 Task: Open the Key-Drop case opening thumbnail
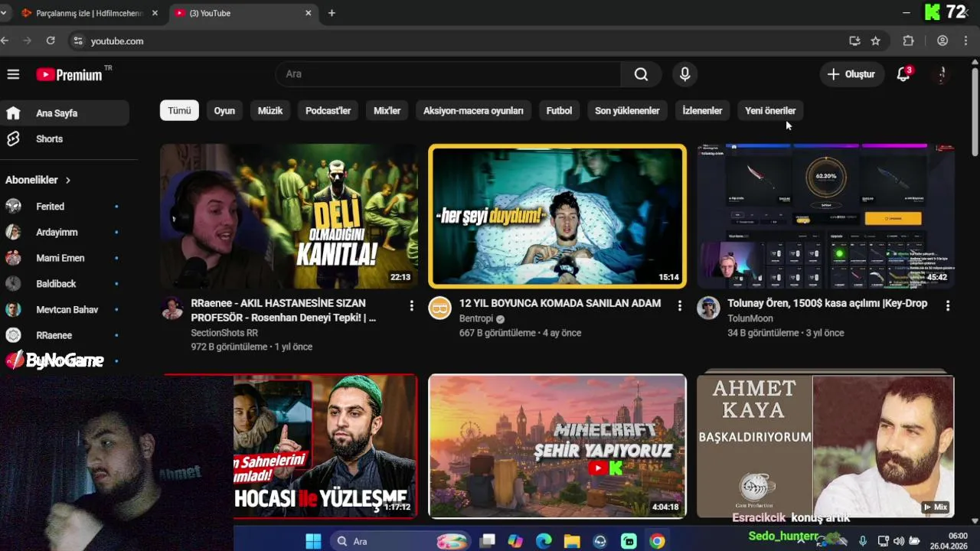pyautogui.click(x=825, y=217)
